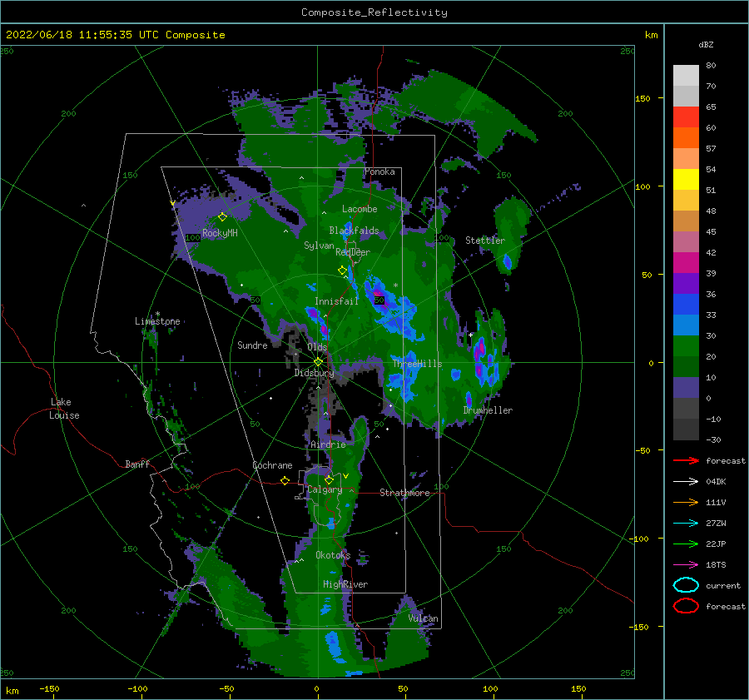Select the purple 36-39 dBZ color swatch
Viewport: 749px width, 700px height.
tap(686, 284)
